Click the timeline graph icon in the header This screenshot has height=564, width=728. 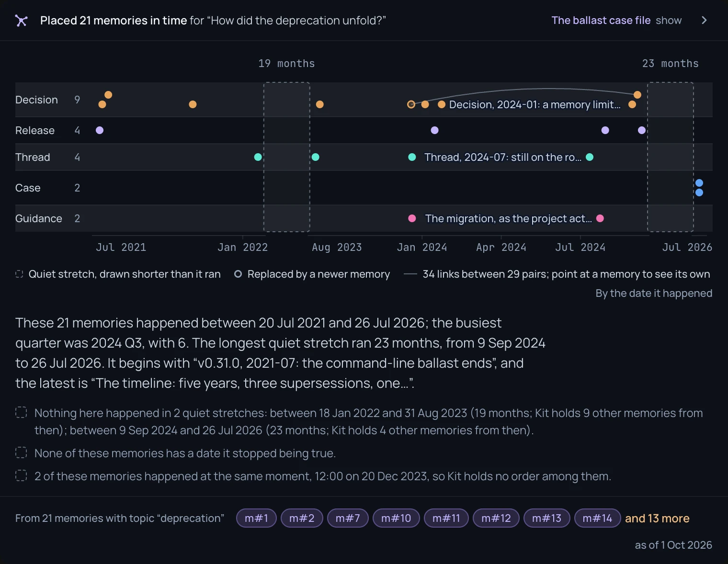pos(21,21)
